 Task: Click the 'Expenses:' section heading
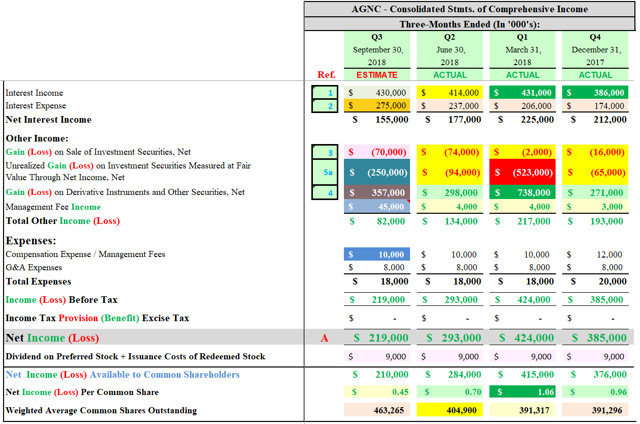[31, 240]
